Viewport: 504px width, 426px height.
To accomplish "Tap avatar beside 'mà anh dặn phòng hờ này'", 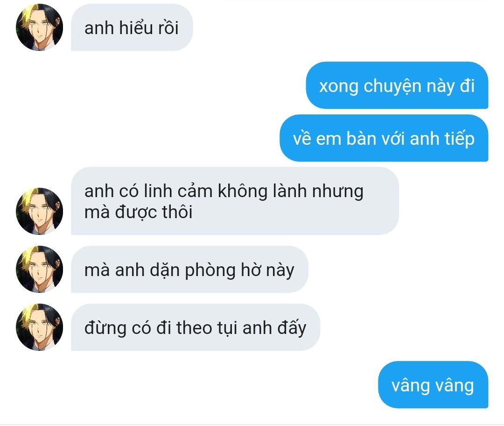I will pyautogui.click(x=39, y=270).
